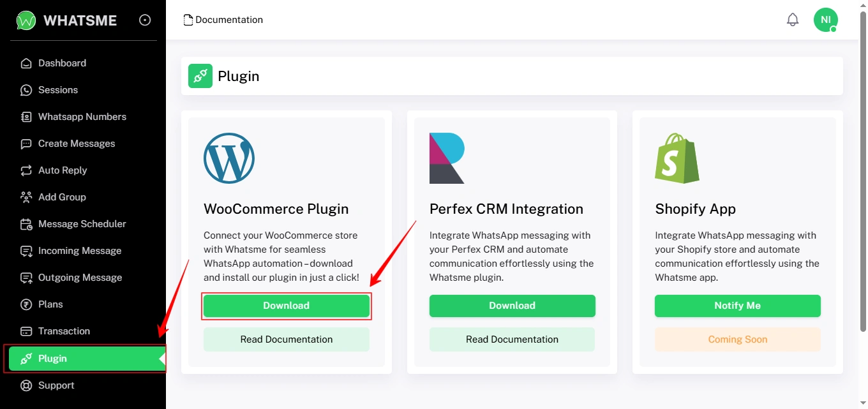868x409 pixels.
Task: Open the NI user avatar menu
Action: tap(825, 20)
